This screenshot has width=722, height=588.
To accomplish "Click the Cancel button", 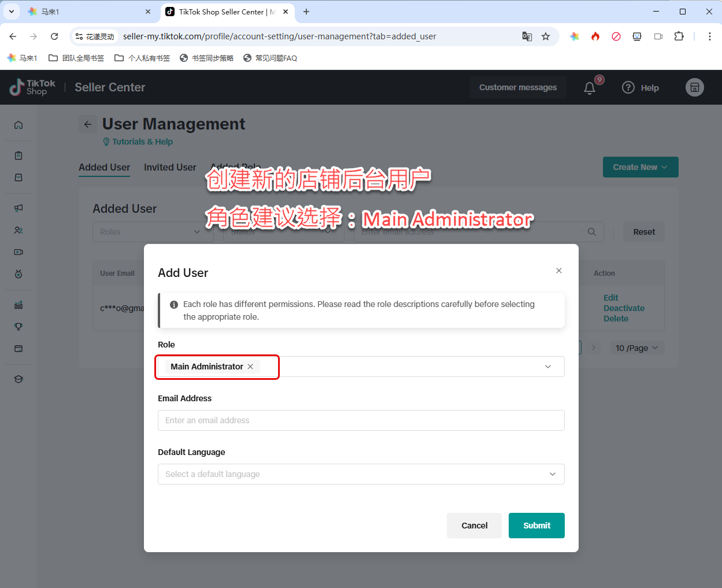I will (x=474, y=526).
